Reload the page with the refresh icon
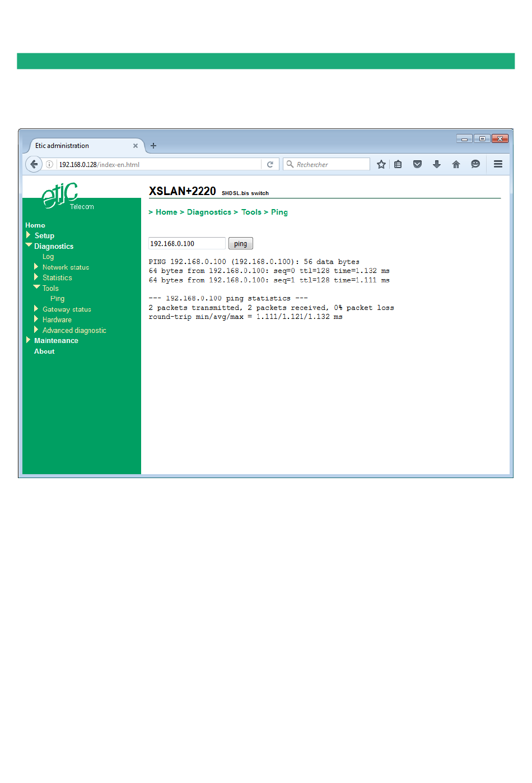 coord(270,164)
